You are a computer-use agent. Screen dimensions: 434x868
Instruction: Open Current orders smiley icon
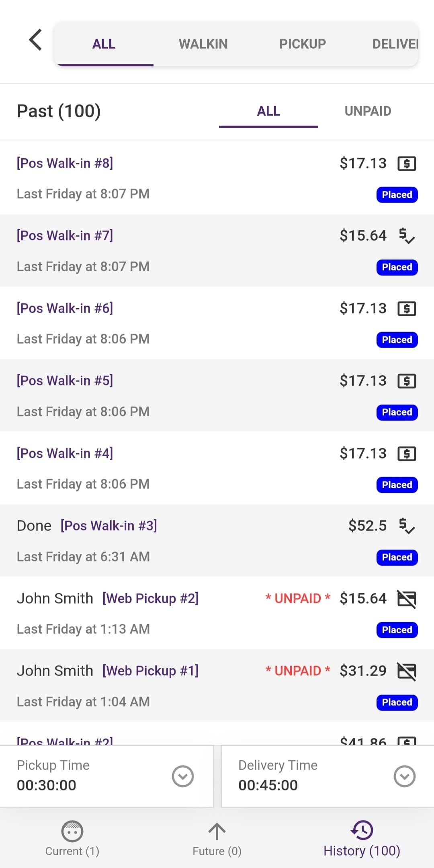pos(72,831)
